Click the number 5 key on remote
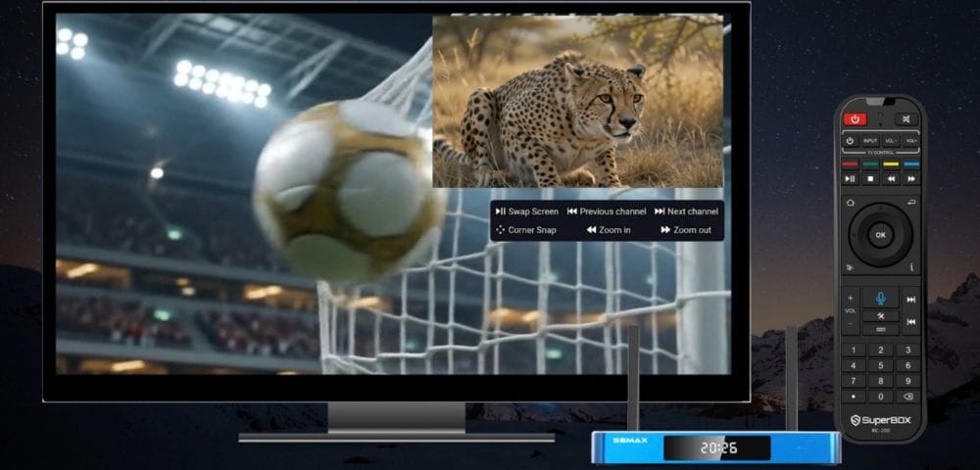980x470 pixels. click(881, 366)
